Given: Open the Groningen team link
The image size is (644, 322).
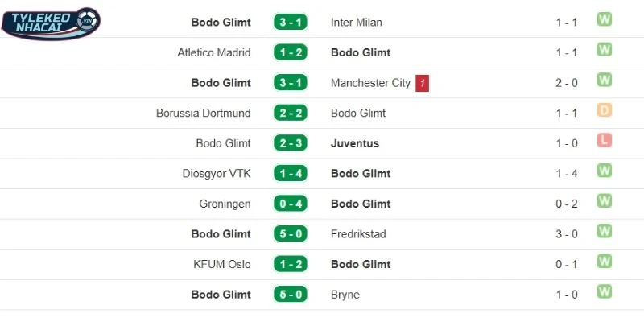Looking at the screenshot, I should pyautogui.click(x=225, y=204).
